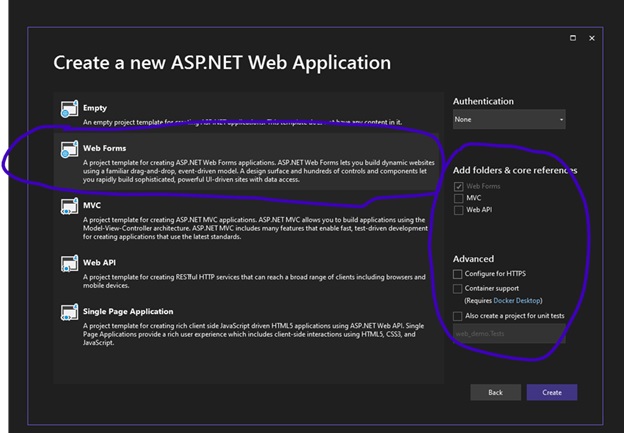The image size is (624, 433).
Task: Open the Authentication dropdown set to None
Action: (x=509, y=119)
